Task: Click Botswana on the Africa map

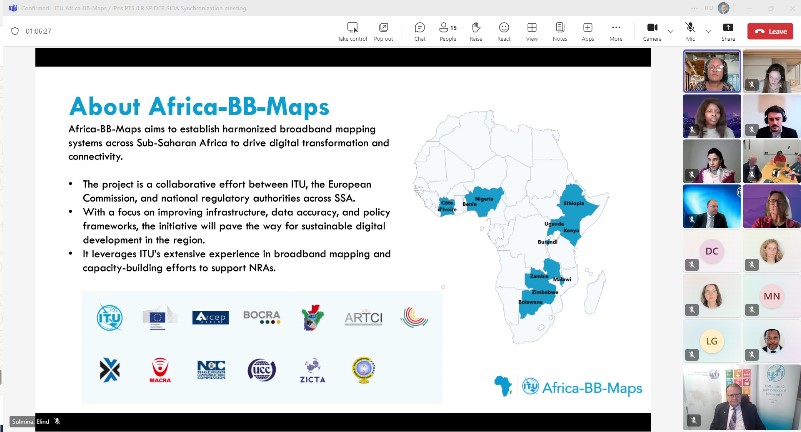Action: point(532,304)
